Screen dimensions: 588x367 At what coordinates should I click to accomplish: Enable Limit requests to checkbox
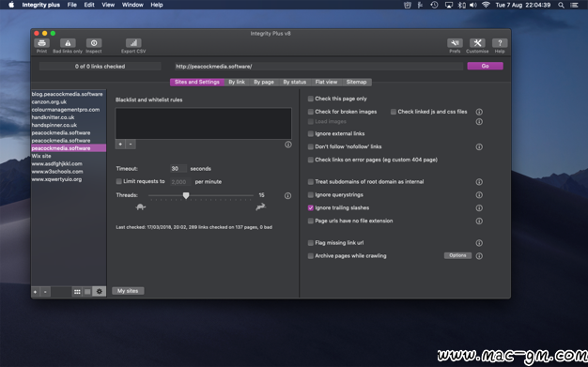point(119,181)
